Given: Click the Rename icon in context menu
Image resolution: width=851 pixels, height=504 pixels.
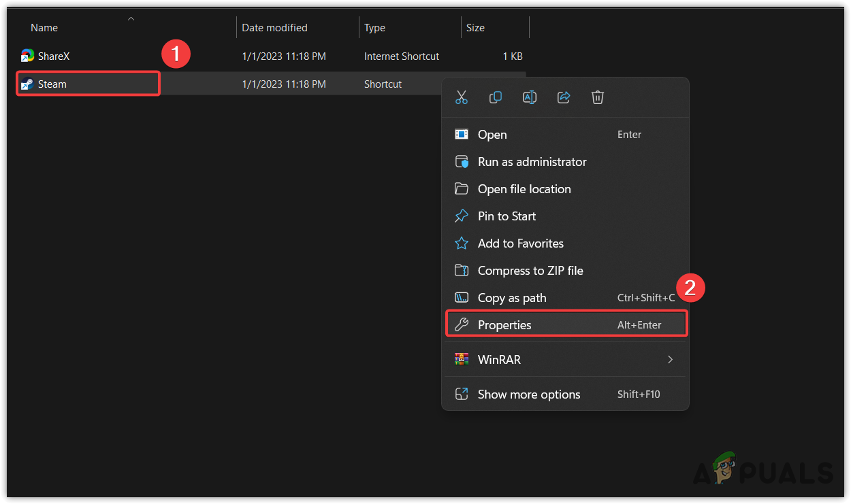Looking at the screenshot, I should [x=530, y=97].
